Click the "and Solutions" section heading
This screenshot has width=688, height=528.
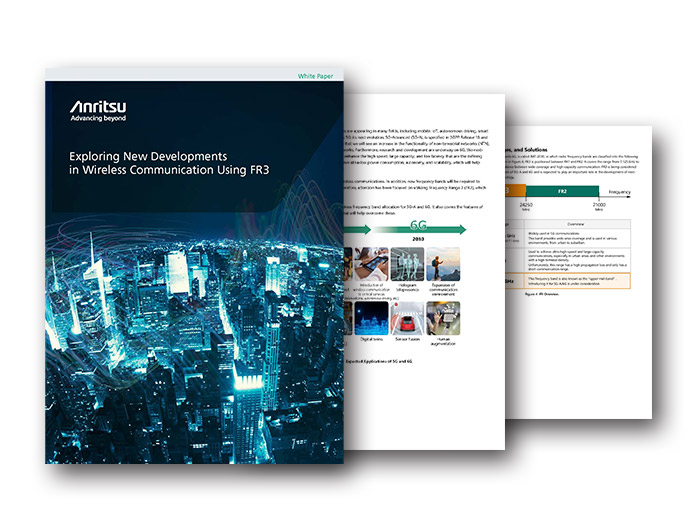(x=529, y=150)
